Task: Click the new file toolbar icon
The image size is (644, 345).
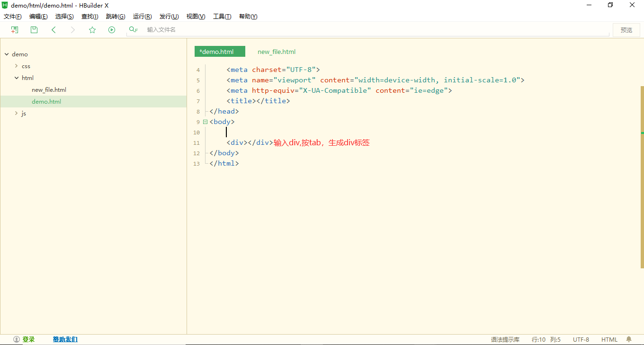Action: (15, 30)
